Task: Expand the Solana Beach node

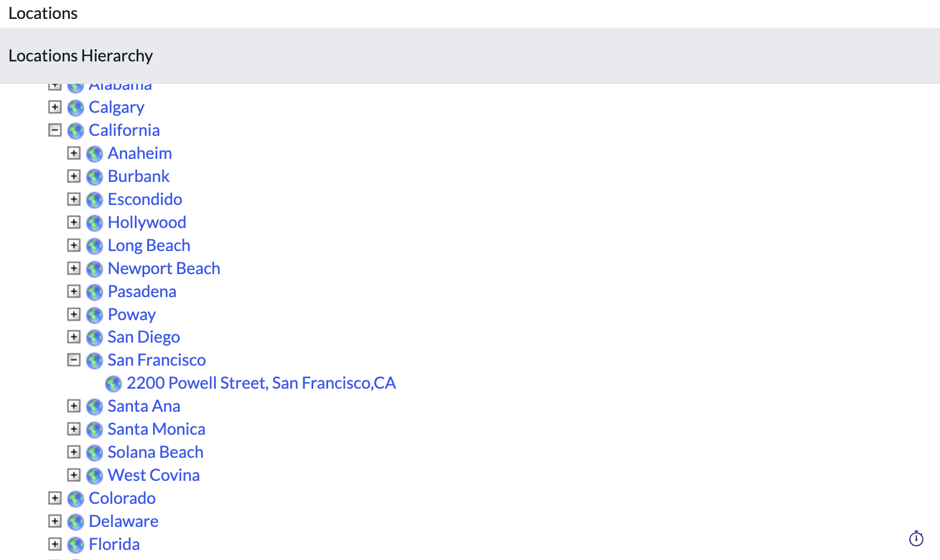Action: pyautogui.click(x=74, y=452)
